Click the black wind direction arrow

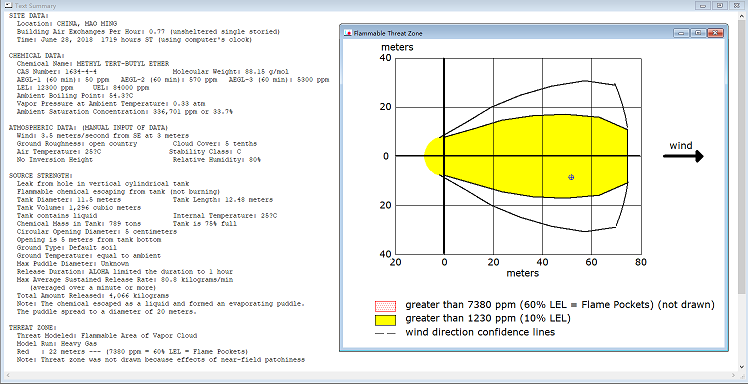683,156
